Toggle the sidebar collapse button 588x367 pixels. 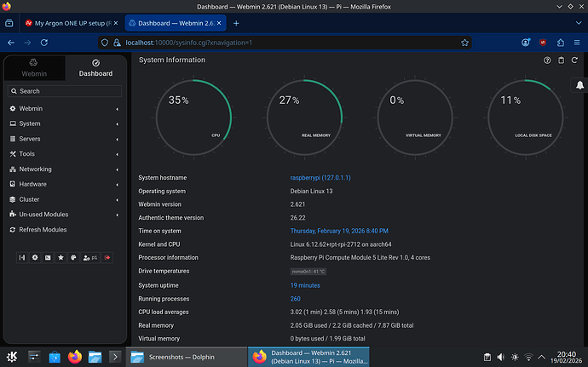pos(23,257)
